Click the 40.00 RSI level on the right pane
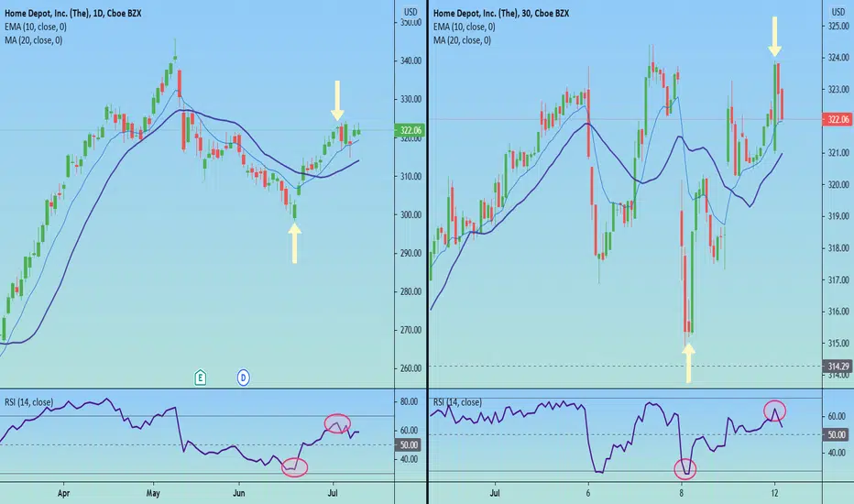 [x=838, y=453]
